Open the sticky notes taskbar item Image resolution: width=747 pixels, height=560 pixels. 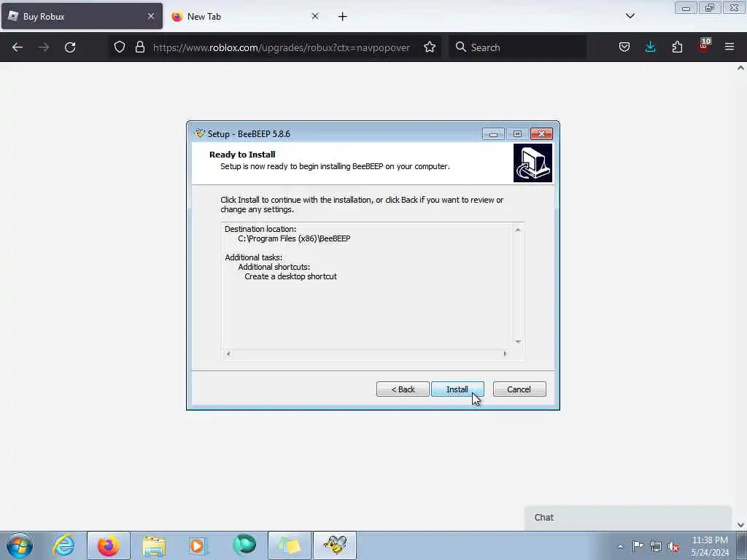pos(290,545)
